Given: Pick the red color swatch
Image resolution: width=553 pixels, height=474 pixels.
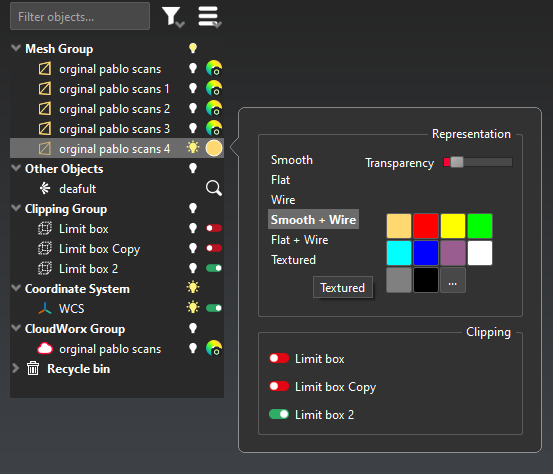Looking at the screenshot, I should coord(426,226).
